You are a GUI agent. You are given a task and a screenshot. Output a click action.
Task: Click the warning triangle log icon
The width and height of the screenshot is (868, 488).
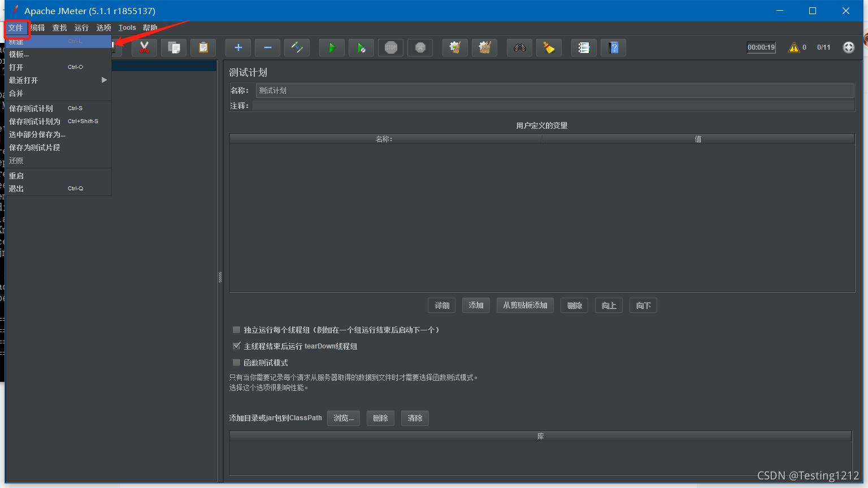[x=794, y=47]
